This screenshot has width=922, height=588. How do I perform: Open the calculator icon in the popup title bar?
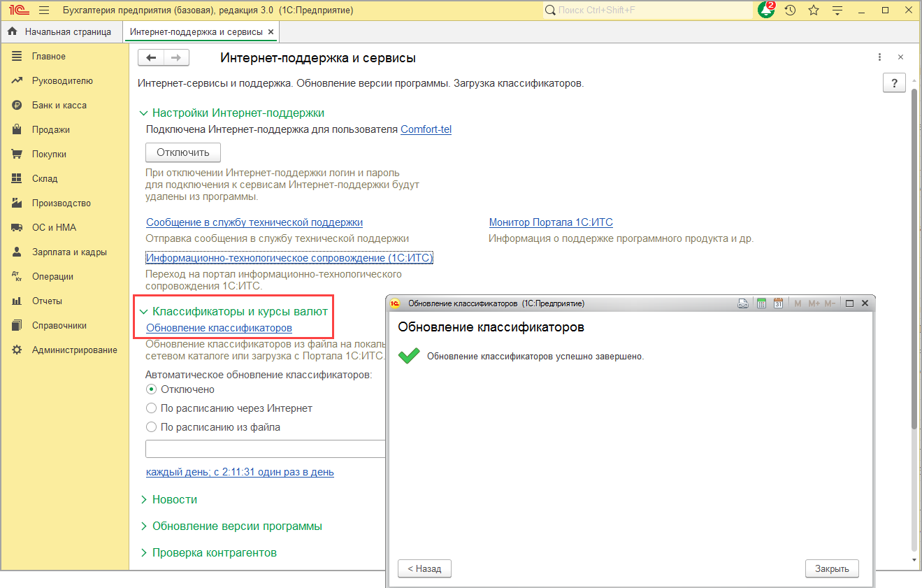(x=761, y=303)
